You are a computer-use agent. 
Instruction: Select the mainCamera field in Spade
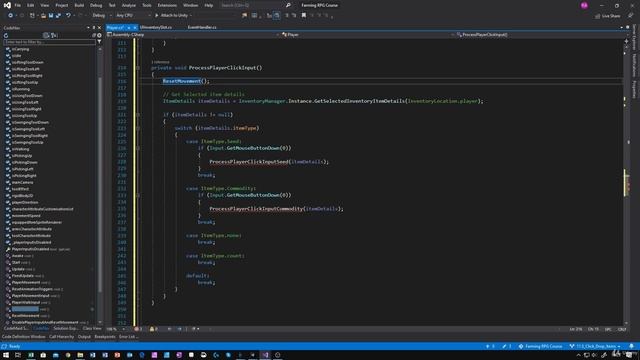(x=22, y=182)
